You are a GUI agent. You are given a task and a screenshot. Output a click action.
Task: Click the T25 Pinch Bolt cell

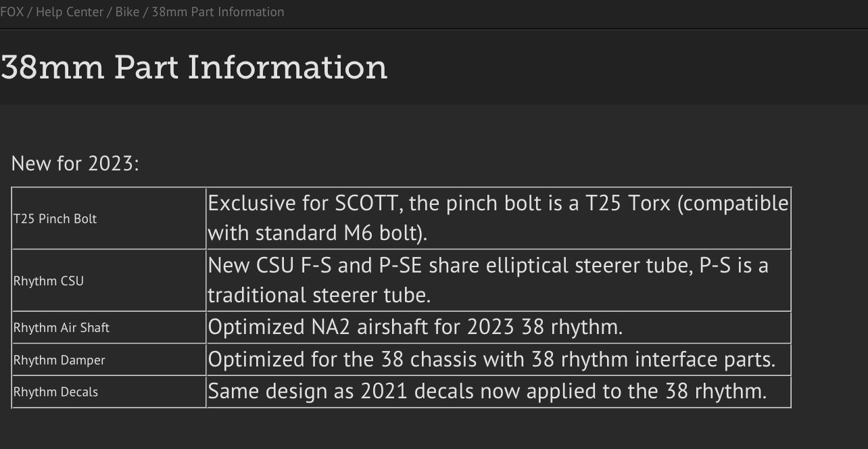(x=109, y=218)
